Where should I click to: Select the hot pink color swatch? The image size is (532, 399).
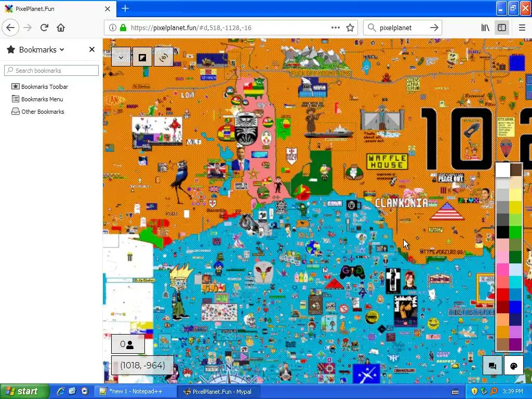(502, 270)
